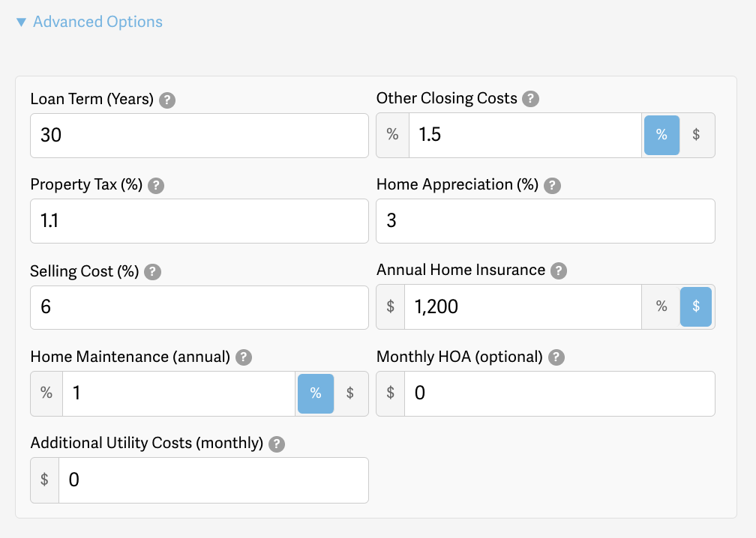Switch Annual Home Insurance to percent mode
Screen dimensions: 756x538
pos(661,306)
